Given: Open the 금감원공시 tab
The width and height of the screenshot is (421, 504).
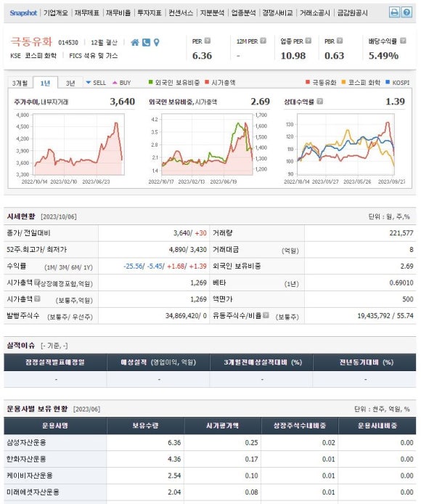Looking at the screenshot, I should pyautogui.click(x=353, y=13).
